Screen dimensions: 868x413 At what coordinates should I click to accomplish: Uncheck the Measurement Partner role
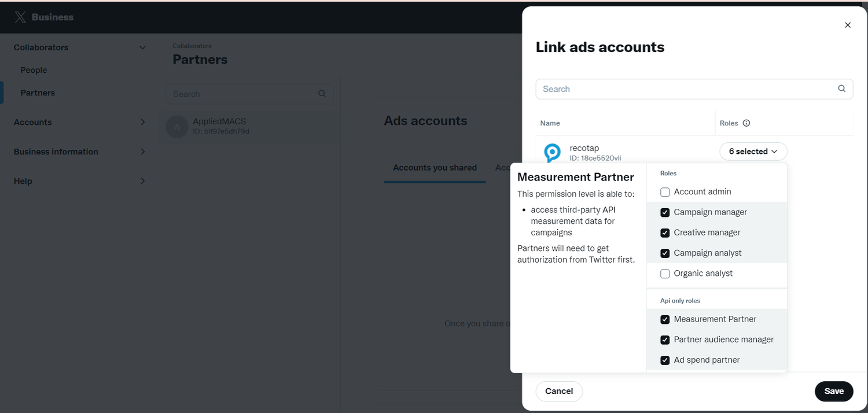pos(665,319)
